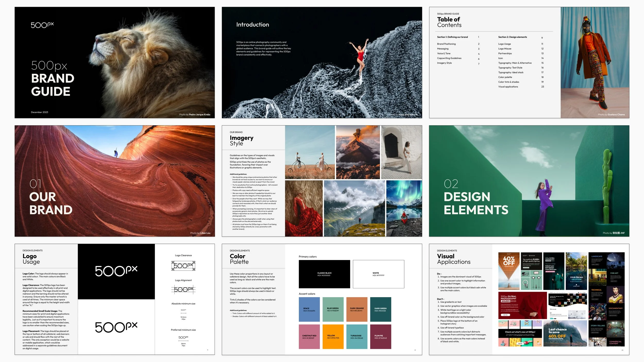Open the 01 Our Brand section slide
The height and width of the screenshot is (362, 644).
[x=115, y=181]
